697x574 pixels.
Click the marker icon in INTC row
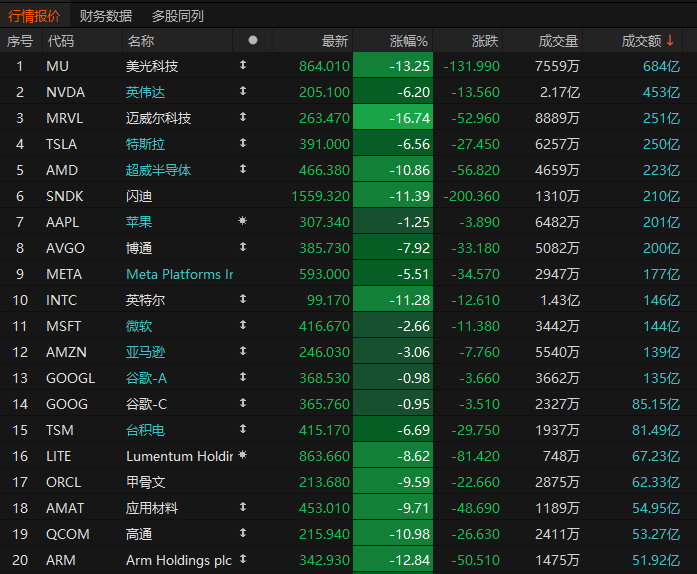[x=243, y=299]
